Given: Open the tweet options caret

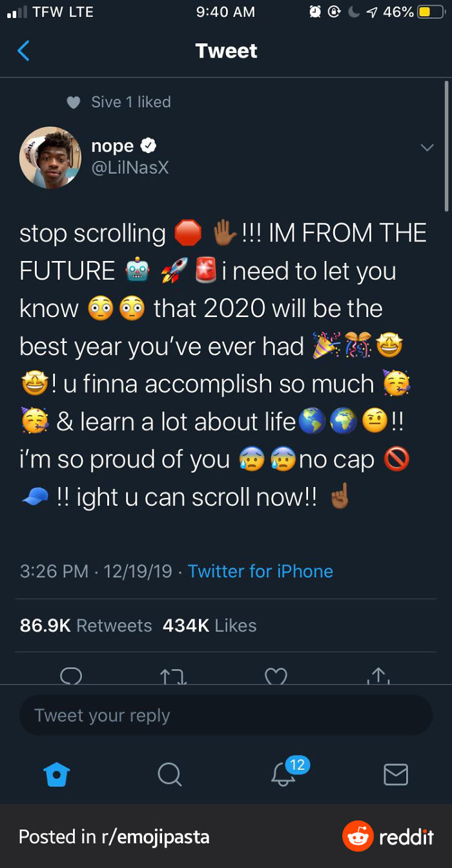Looking at the screenshot, I should (427, 147).
